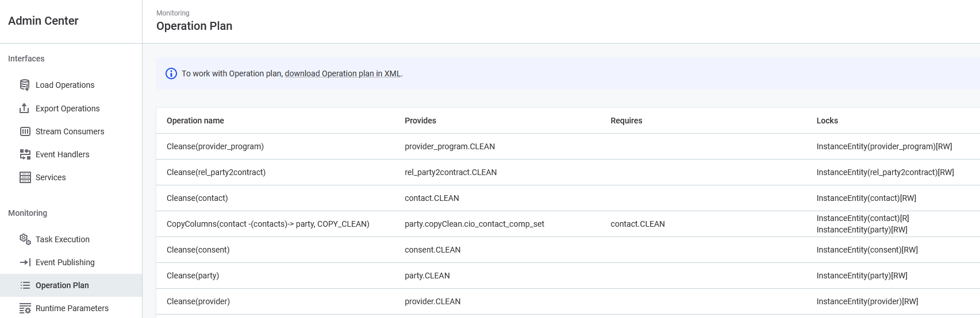Click the Operation name column header

[195, 121]
